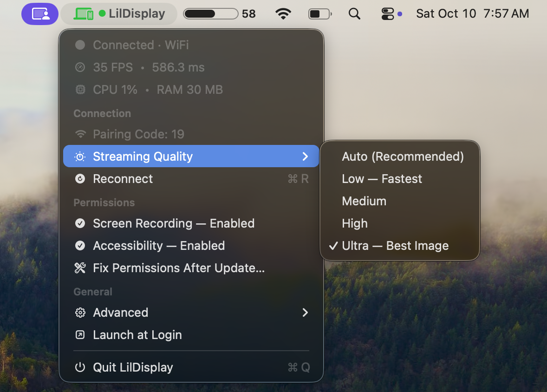
Task: Click the General section header
Action: coord(93,292)
